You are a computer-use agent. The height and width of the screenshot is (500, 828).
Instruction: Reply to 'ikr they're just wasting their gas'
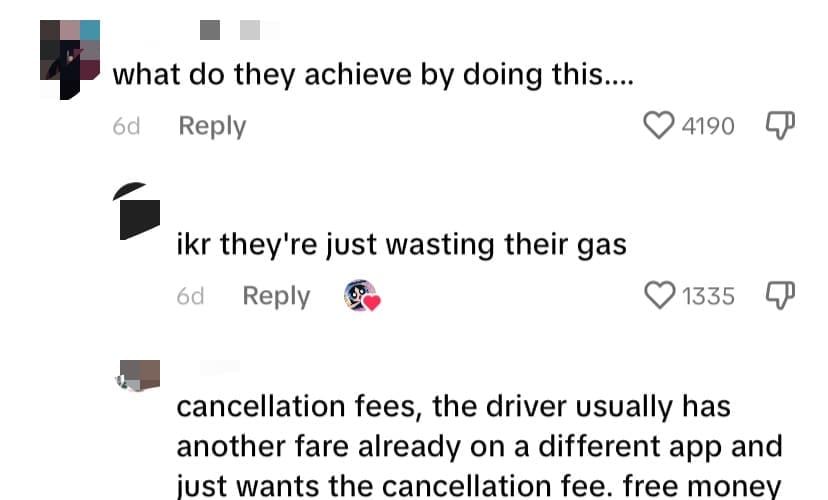click(276, 296)
